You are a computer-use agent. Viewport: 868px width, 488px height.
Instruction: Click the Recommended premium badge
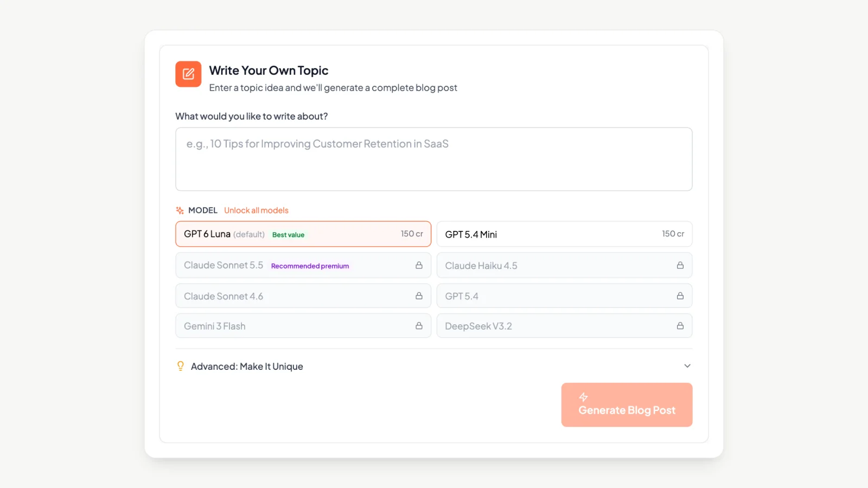tap(310, 266)
